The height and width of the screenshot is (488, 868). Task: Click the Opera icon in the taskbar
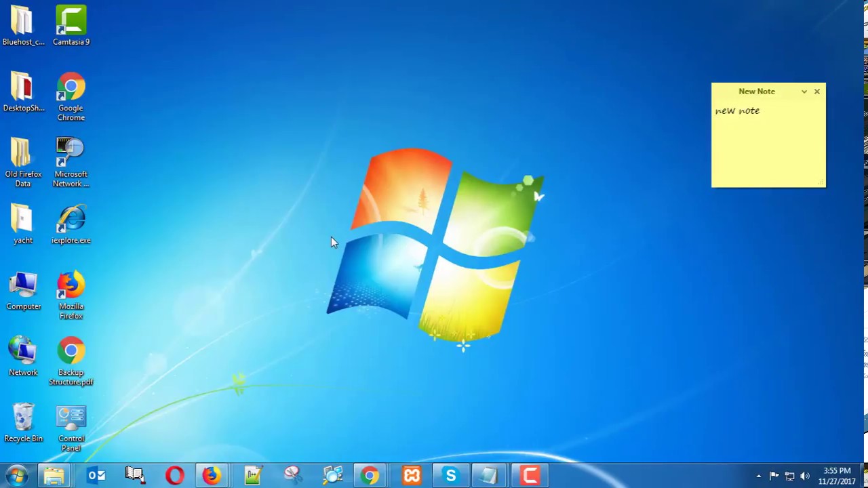(x=174, y=475)
